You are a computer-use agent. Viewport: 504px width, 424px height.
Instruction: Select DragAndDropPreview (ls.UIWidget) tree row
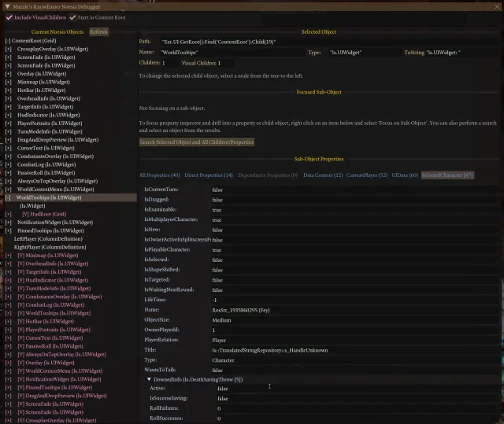click(57, 140)
